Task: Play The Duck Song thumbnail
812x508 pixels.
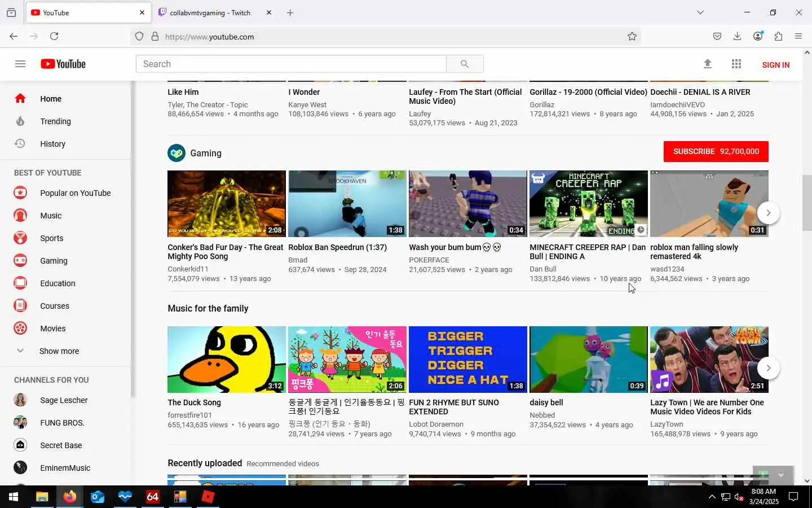Action: 227,360
